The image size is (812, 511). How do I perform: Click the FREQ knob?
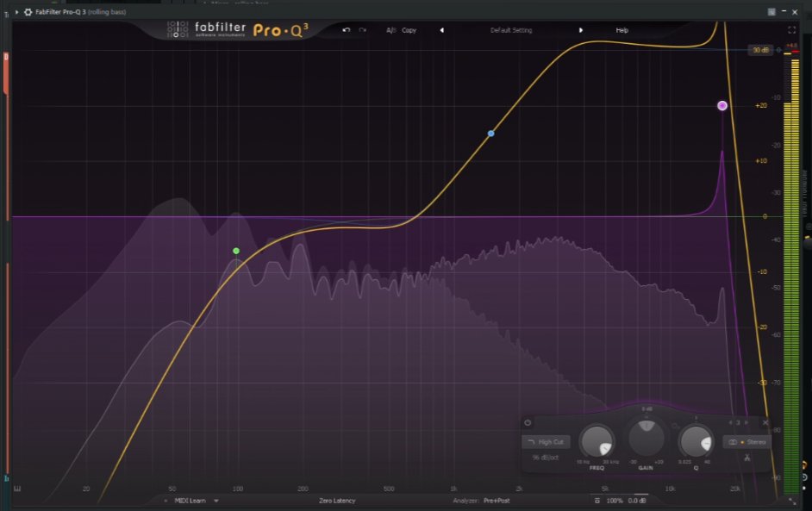coord(597,441)
